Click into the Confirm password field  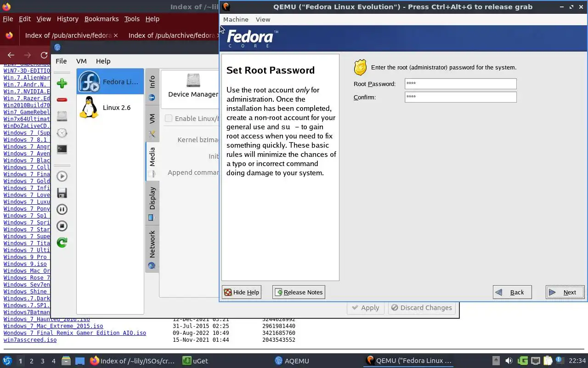click(x=460, y=97)
